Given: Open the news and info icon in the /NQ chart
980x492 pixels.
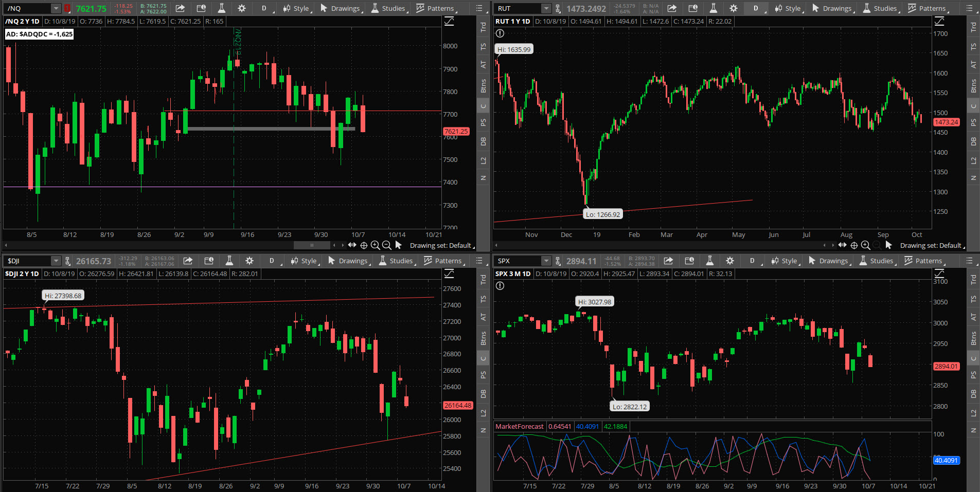Looking at the screenshot, I should [x=201, y=8].
